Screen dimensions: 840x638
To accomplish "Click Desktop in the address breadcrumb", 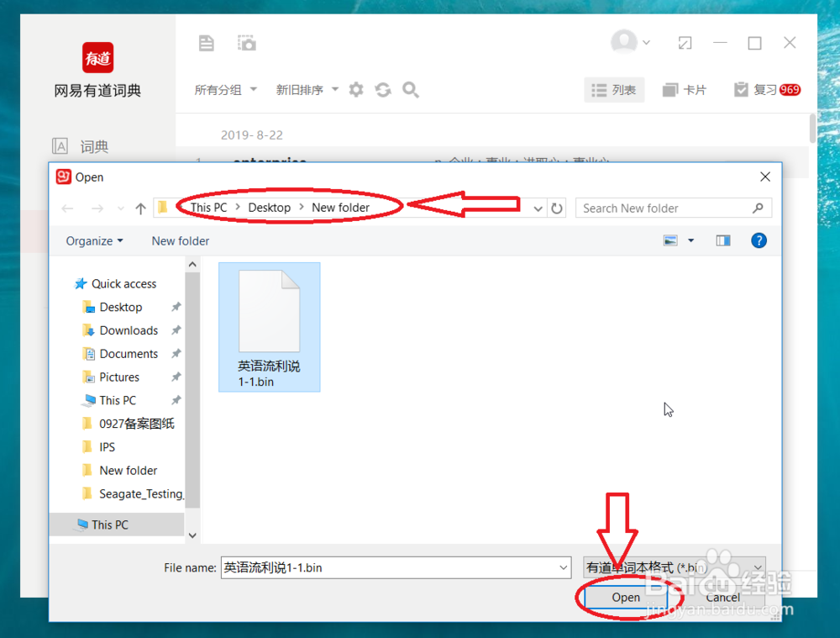I will [x=269, y=208].
